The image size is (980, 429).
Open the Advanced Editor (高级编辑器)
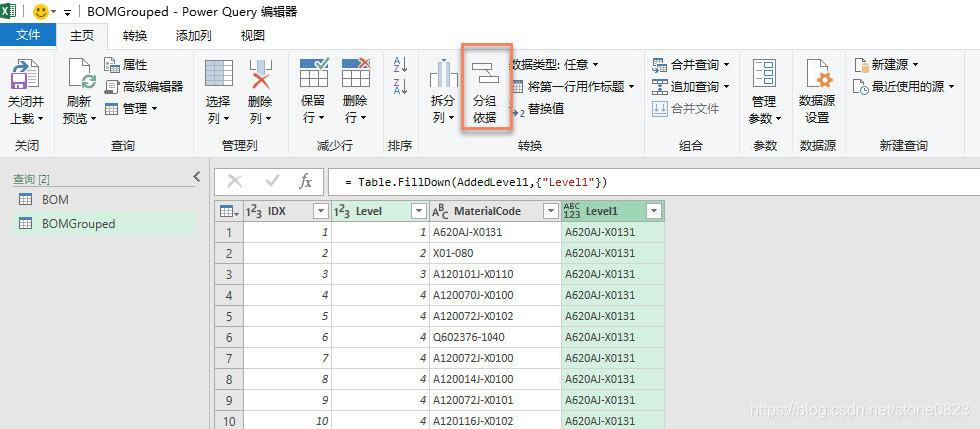click(144, 86)
